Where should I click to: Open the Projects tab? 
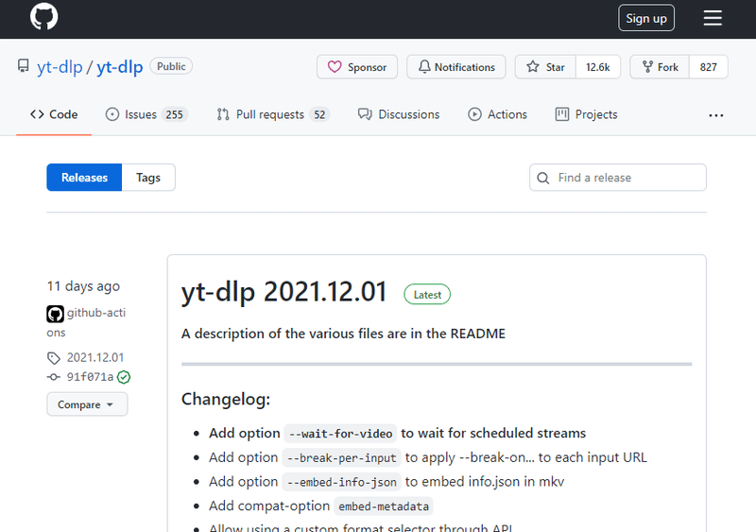coord(586,114)
